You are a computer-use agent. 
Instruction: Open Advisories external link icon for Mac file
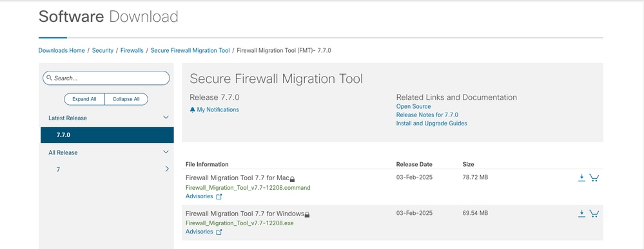pos(219,196)
